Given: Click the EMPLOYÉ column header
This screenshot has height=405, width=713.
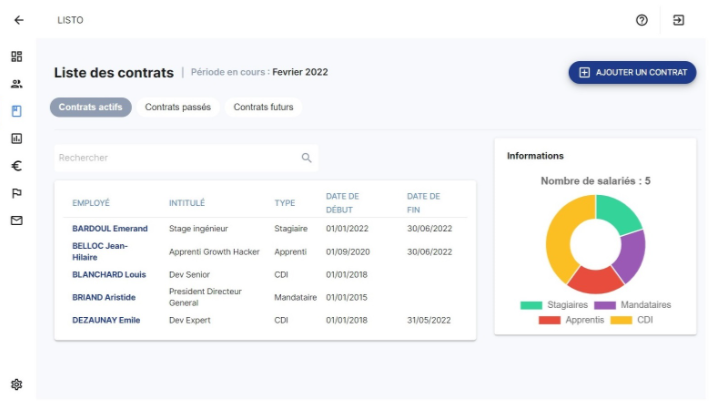Looking at the screenshot, I should click(x=91, y=203).
